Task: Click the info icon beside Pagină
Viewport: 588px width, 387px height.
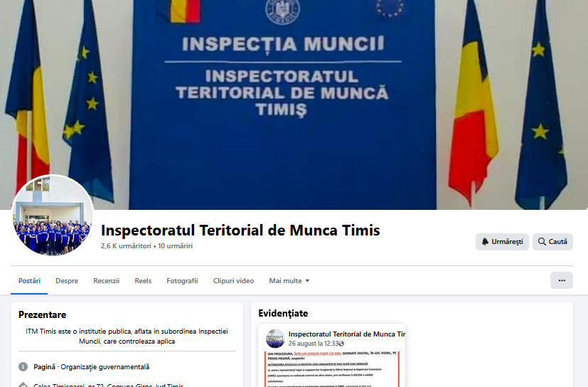Action: [23, 367]
